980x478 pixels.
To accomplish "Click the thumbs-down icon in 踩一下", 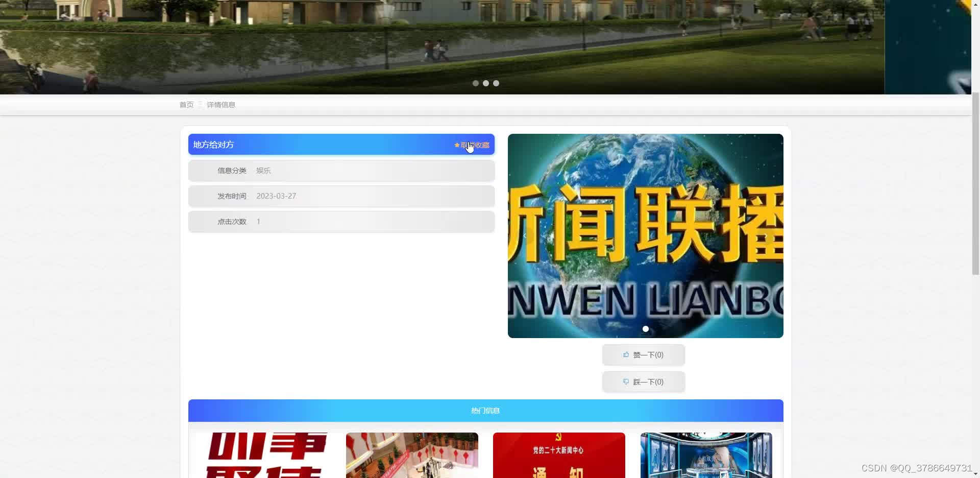I will (626, 381).
